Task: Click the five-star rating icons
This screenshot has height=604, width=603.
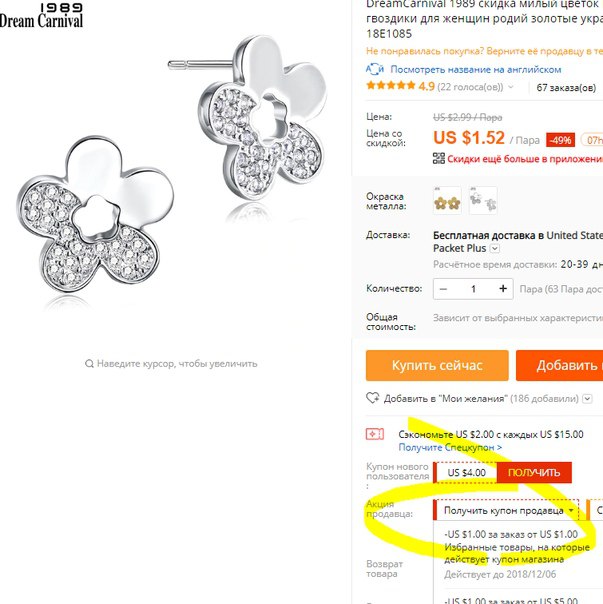Action: point(391,86)
